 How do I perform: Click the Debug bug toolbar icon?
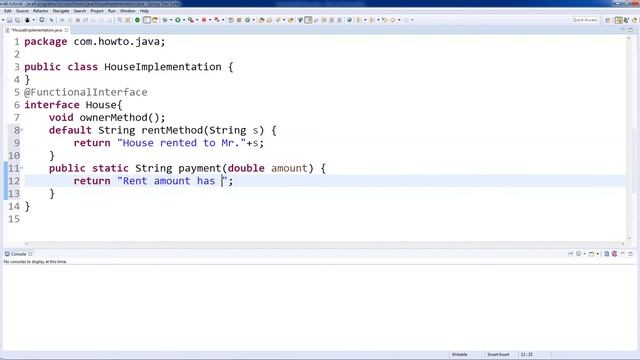point(165,20)
